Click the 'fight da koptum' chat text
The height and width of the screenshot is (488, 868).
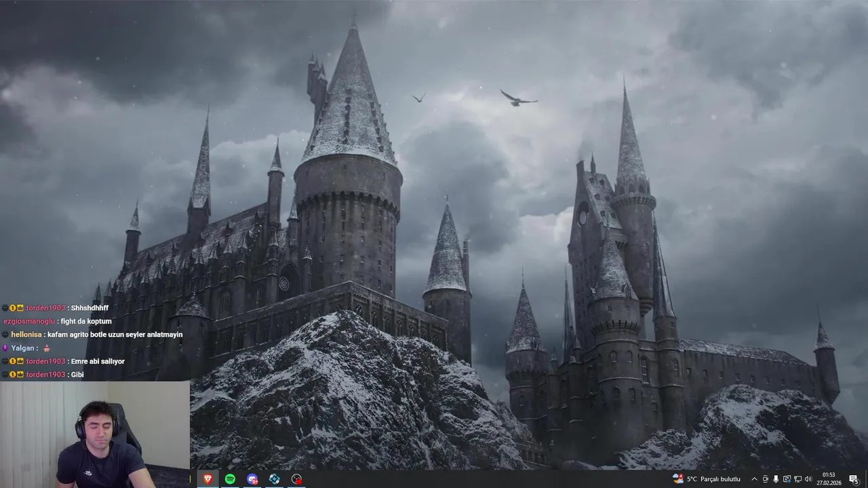pos(86,321)
